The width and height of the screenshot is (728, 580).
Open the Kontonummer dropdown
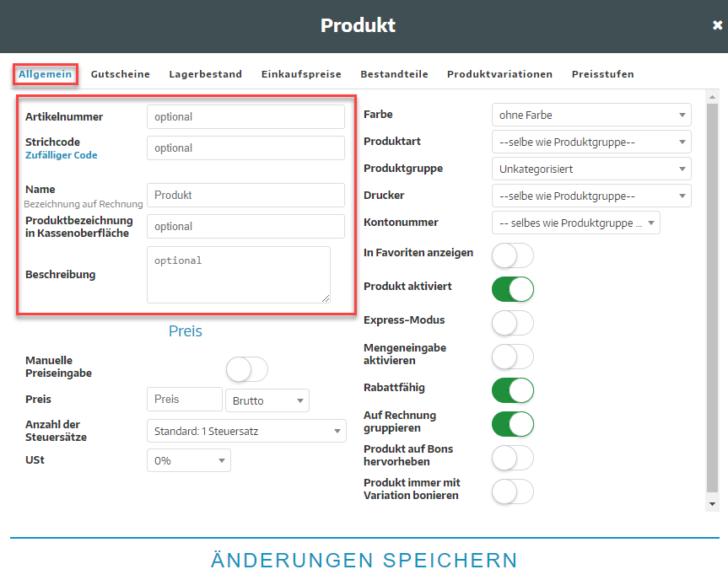(576, 223)
